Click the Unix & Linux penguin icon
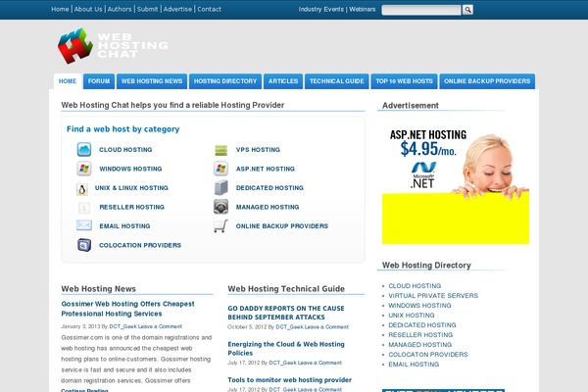Viewport: 588px width, 392px height. click(x=82, y=189)
